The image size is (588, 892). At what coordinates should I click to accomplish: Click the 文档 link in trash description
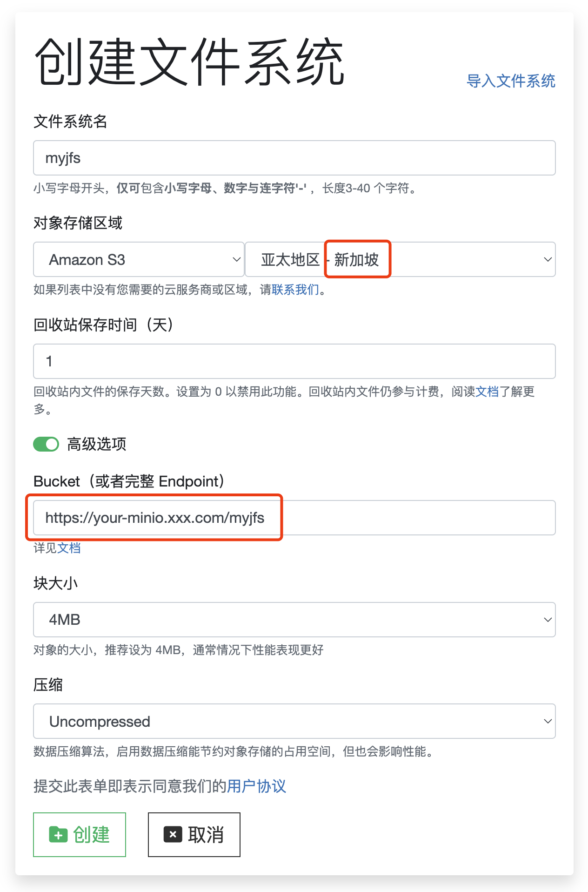point(487,392)
